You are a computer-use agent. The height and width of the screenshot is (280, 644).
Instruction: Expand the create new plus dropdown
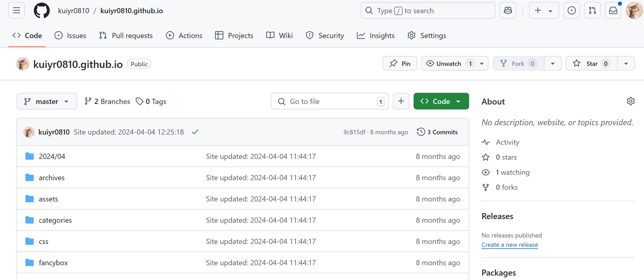pos(544,11)
